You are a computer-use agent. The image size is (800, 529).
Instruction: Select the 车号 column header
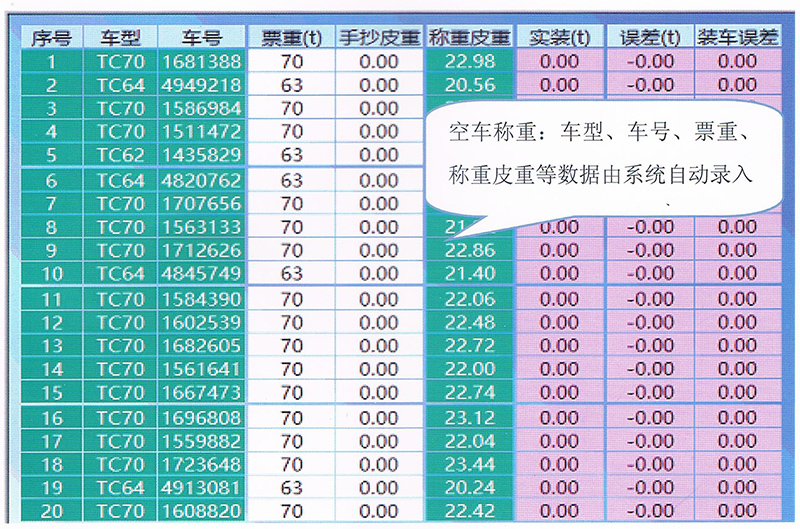point(201,37)
